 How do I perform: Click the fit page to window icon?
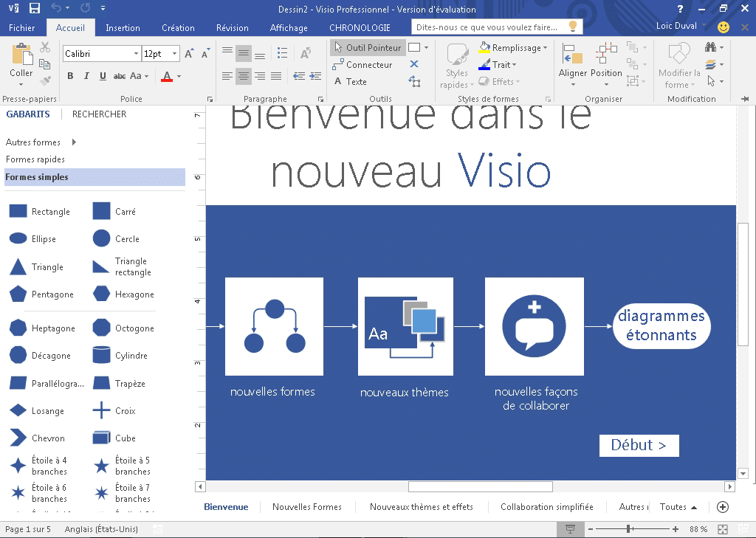[722, 529]
